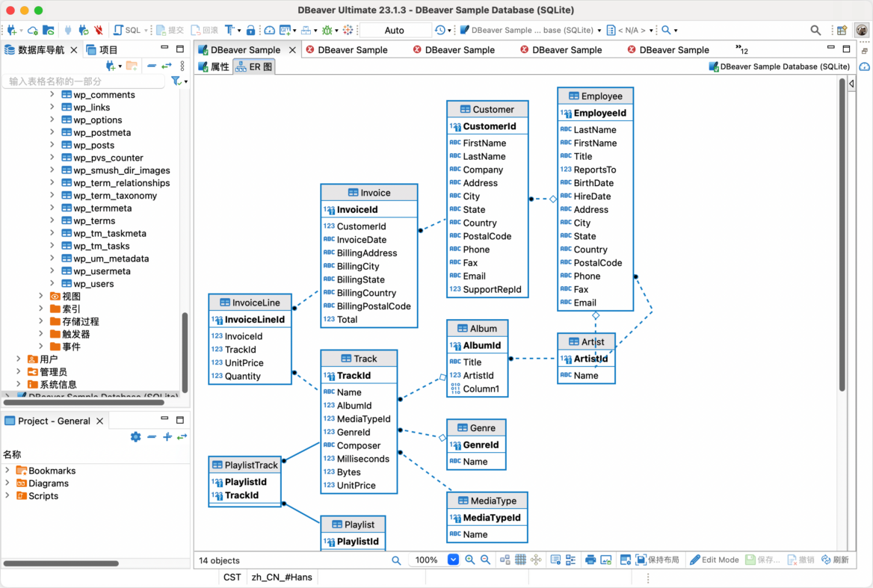Open active connection dropdown DBeaver Sample base
Image resolution: width=873 pixels, height=588 pixels.
coord(530,30)
